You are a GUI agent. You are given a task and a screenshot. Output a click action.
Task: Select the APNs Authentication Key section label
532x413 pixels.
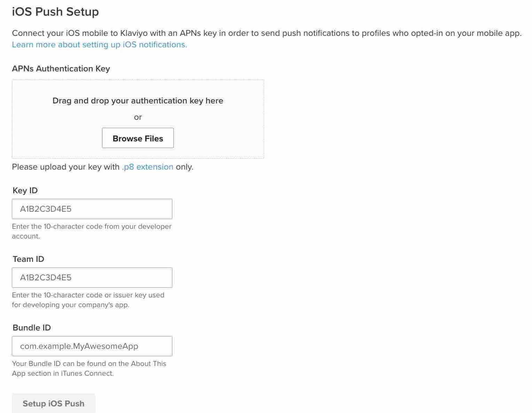point(61,69)
